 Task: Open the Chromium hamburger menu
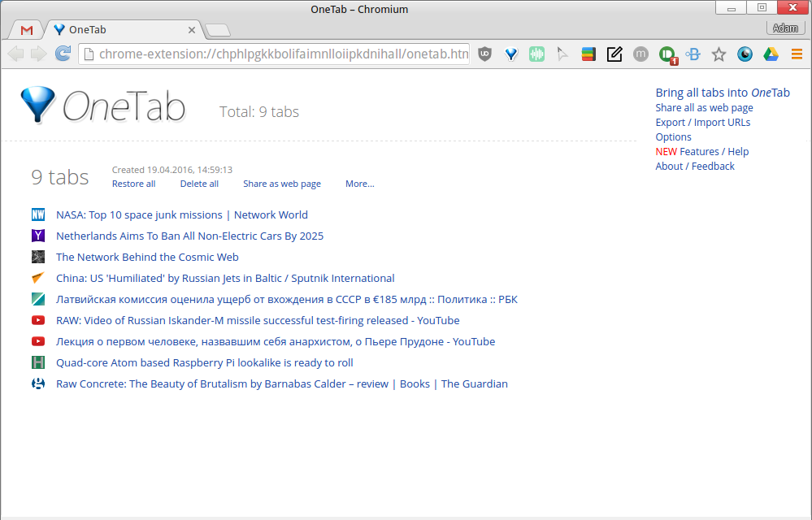click(x=797, y=54)
